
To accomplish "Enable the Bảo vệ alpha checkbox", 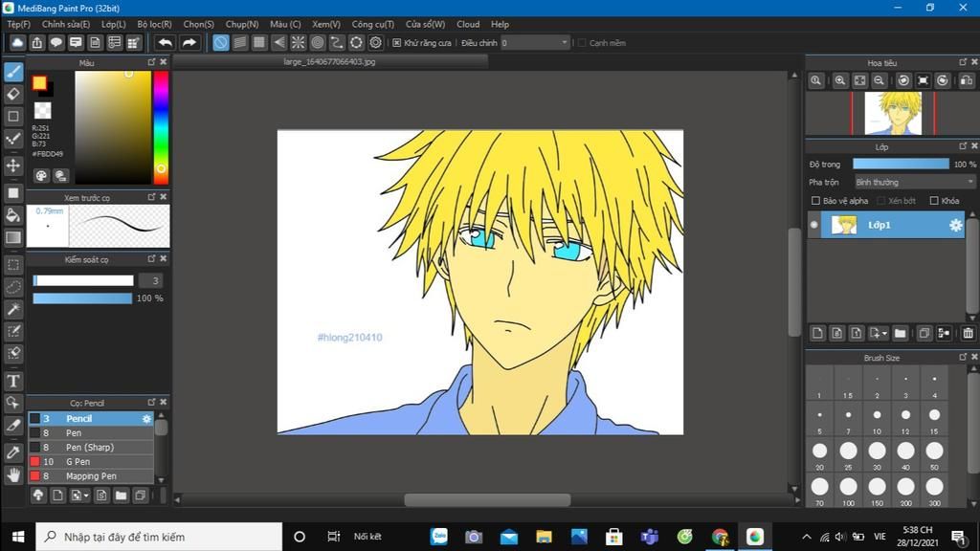I will 815,201.
